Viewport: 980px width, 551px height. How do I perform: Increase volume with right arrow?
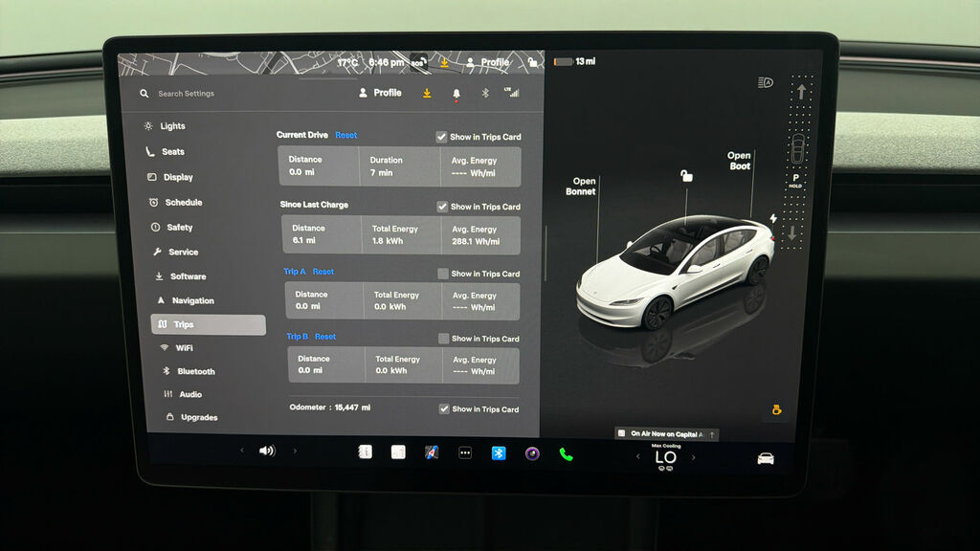click(295, 451)
